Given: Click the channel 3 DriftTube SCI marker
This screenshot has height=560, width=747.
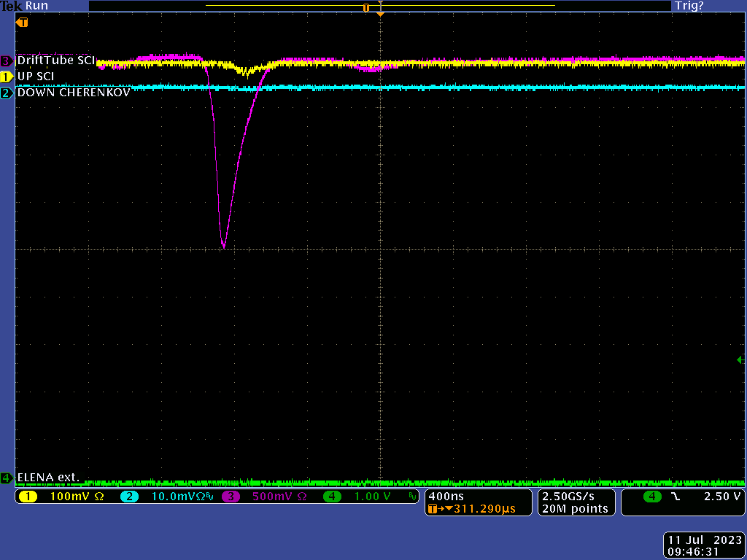Looking at the screenshot, I should coord(7,61).
